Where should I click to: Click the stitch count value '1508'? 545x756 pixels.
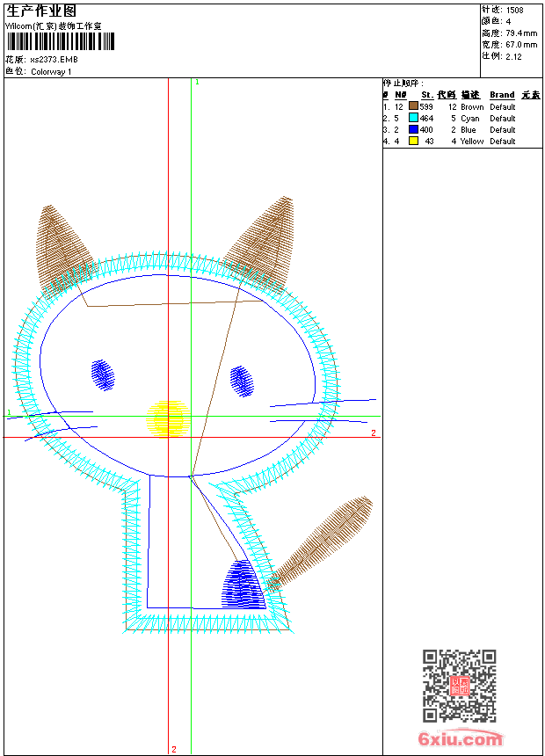click(x=514, y=11)
